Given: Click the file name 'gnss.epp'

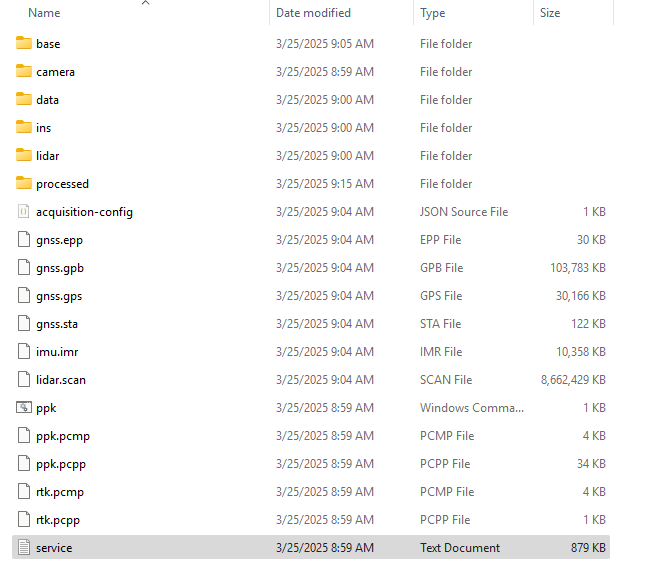Looking at the screenshot, I should (59, 240).
